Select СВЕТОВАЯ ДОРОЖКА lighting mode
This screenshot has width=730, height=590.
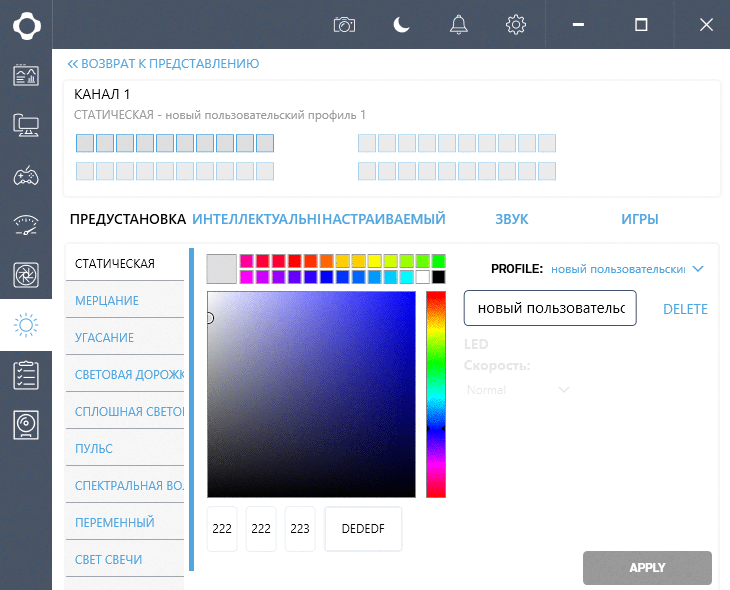(x=125, y=374)
